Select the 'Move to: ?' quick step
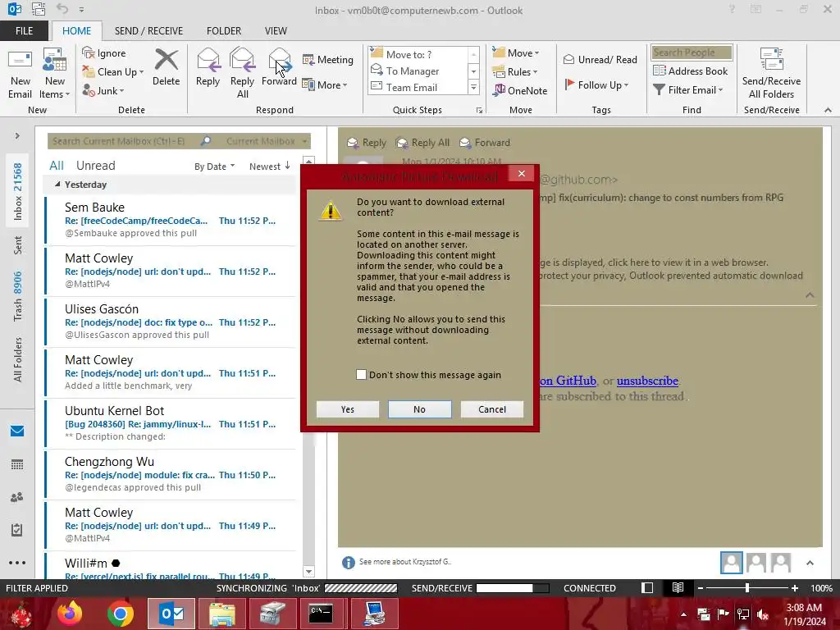This screenshot has width=840, height=630. tap(418, 54)
